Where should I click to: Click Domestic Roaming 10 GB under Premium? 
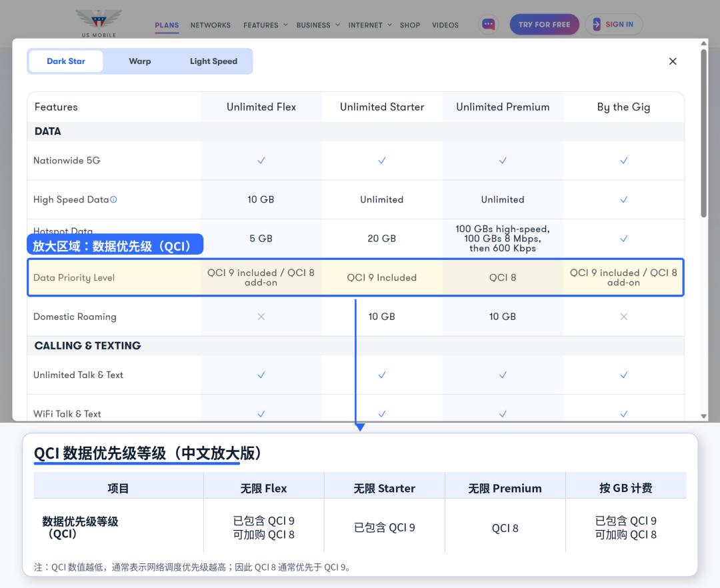[x=503, y=316]
